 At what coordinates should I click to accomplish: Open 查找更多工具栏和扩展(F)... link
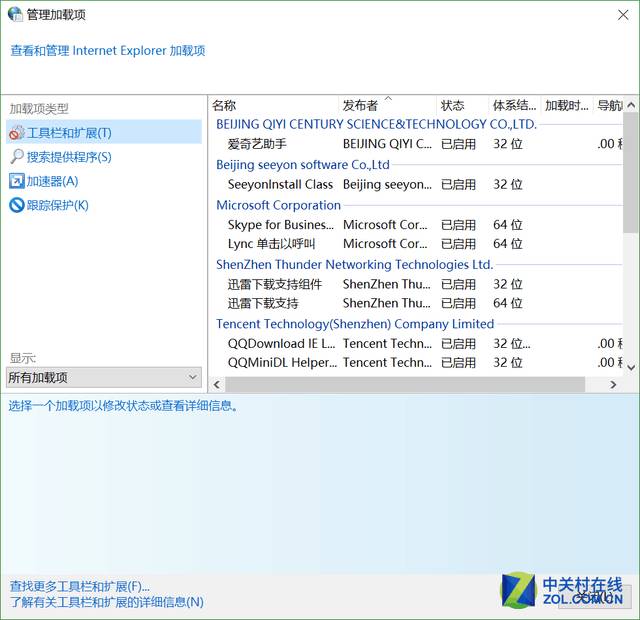pyautogui.click(x=80, y=587)
